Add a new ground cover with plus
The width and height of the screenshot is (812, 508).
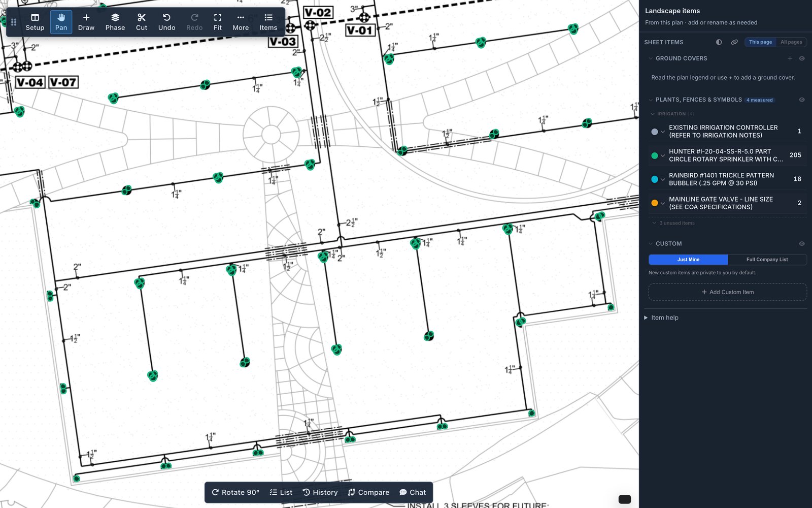pos(790,58)
